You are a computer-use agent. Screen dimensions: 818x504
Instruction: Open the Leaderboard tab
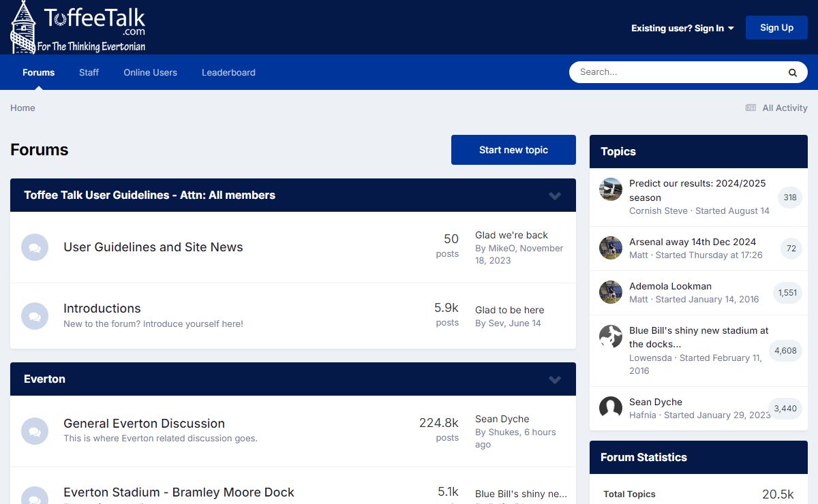click(x=228, y=72)
